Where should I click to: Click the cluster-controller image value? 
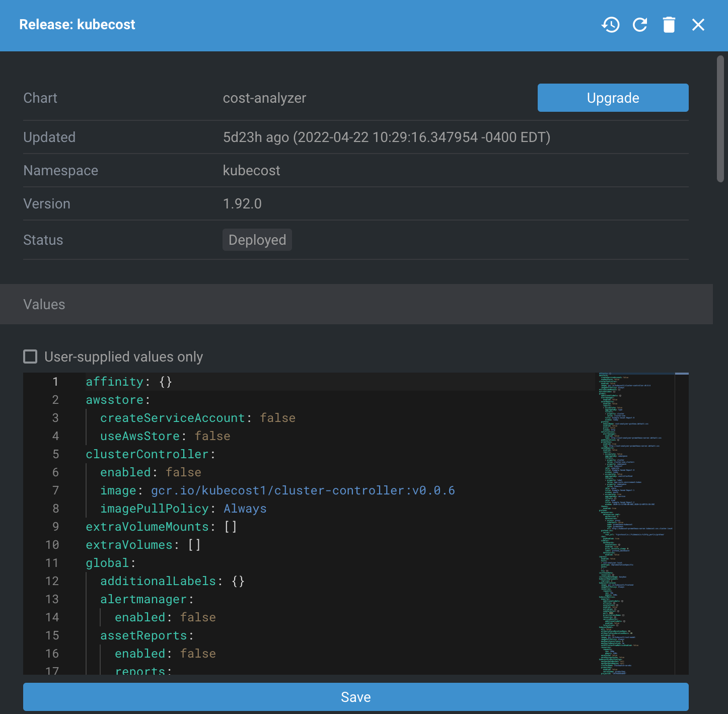click(303, 490)
